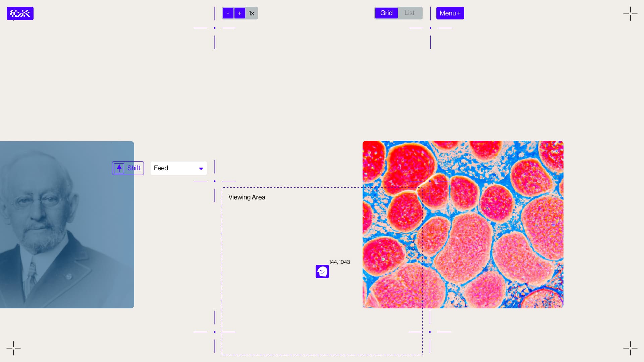Click the 144, 1043 coordinates label
The image size is (644, 362).
pyautogui.click(x=339, y=262)
